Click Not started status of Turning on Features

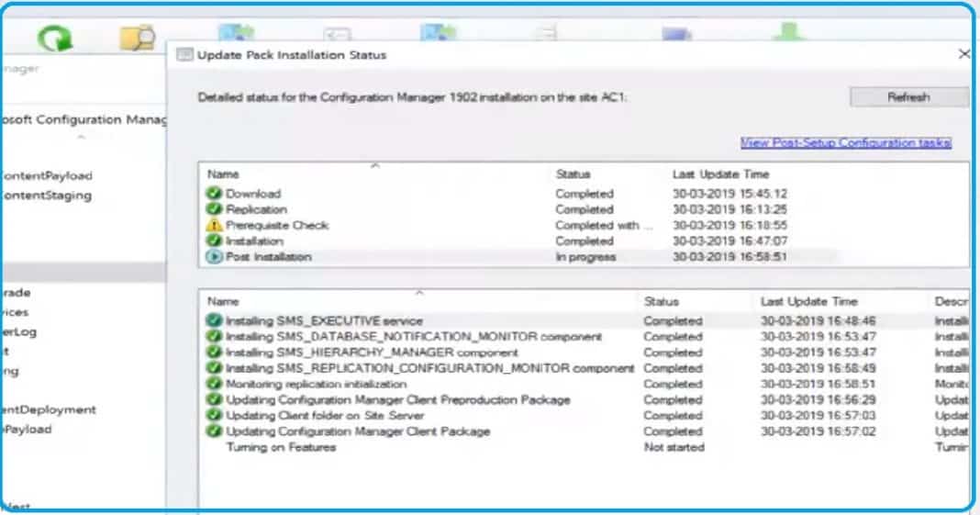[x=674, y=447]
